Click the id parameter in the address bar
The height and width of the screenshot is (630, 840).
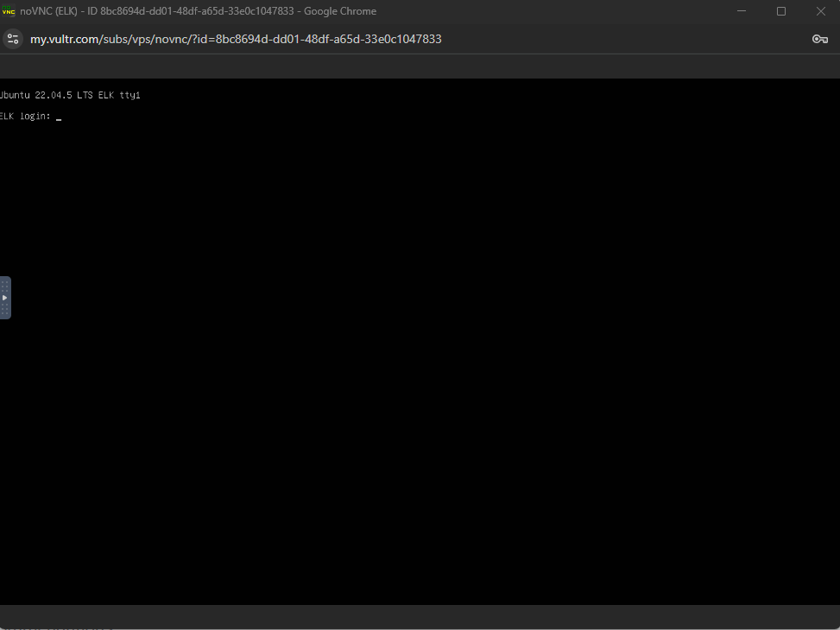[328, 39]
